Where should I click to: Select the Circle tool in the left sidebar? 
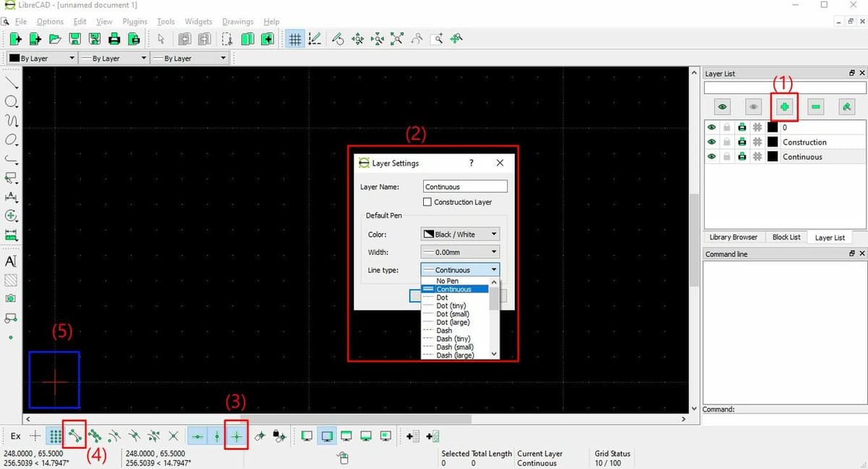pyautogui.click(x=12, y=101)
